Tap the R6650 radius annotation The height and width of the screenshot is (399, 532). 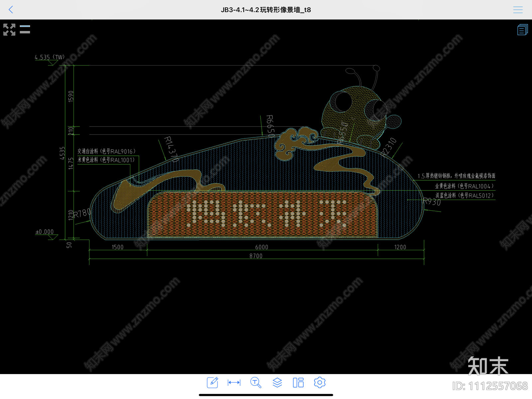tap(270, 126)
